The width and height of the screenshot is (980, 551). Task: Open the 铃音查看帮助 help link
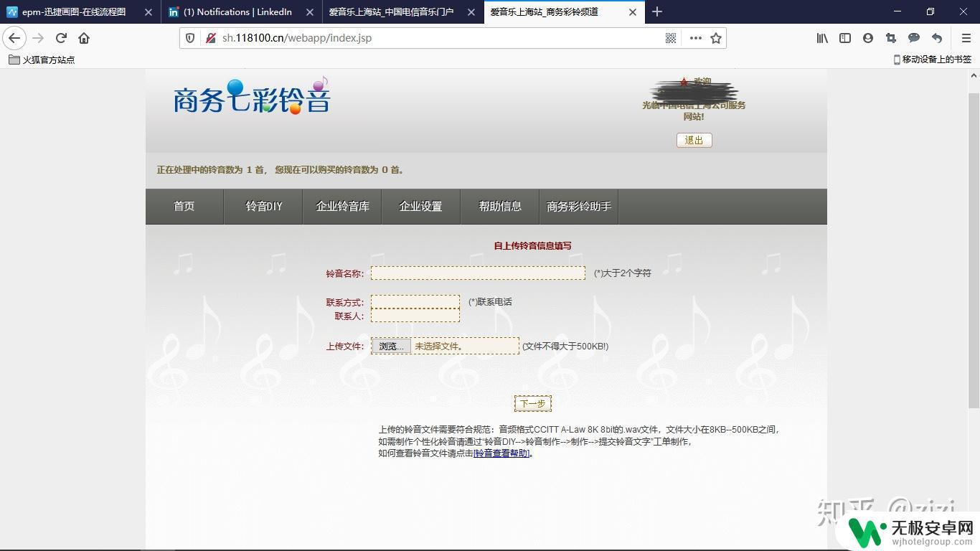click(x=501, y=453)
